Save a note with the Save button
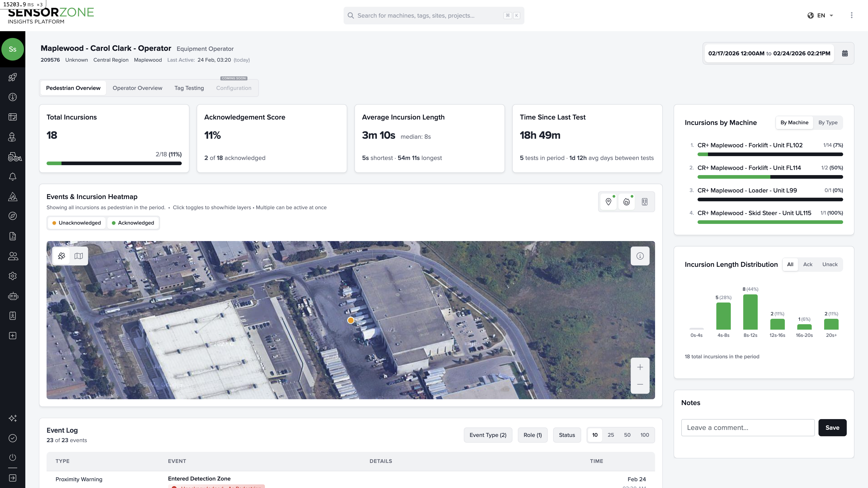The image size is (868, 488). (832, 427)
